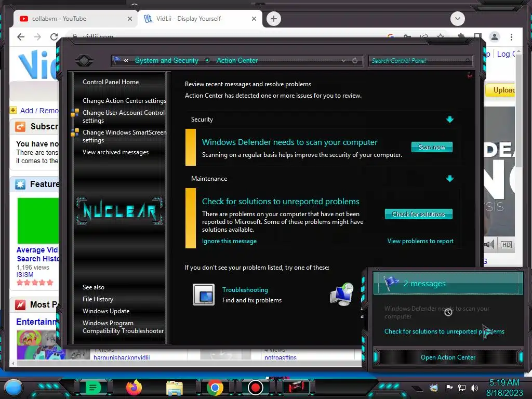The width and height of the screenshot is (532, 399).
Task: Click the shield icon beside Windows SmartScreen
Action: [x=75, y=132]
